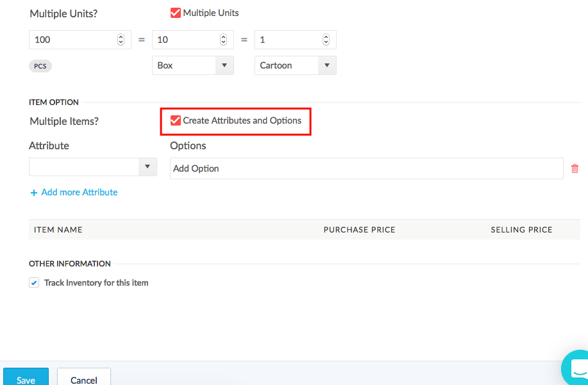Image resolution: width=588 pixels, height=385 pixels.
Task: Click the OTHER INFORMATION section heading
Action: [70, 264]
